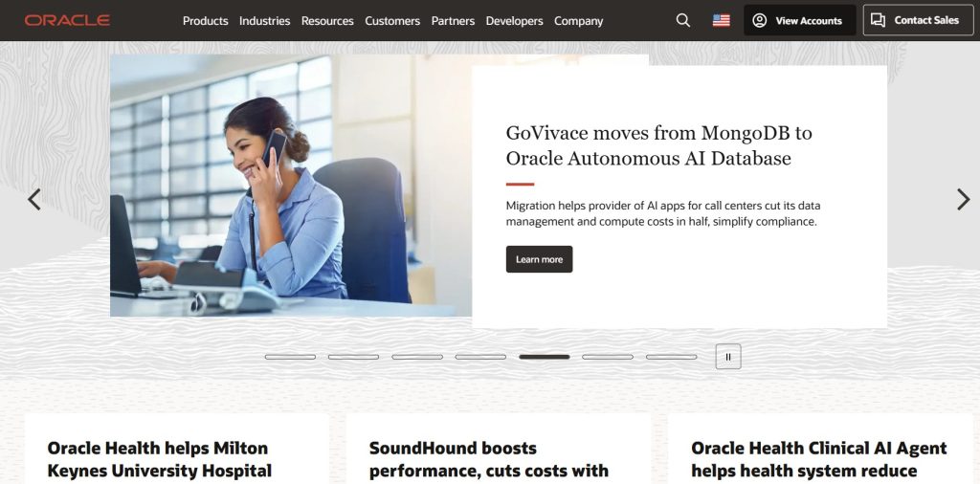Jump to the third carousel slide indicator
The height and width of the screenshot is (484, 980).
(417, 357)
